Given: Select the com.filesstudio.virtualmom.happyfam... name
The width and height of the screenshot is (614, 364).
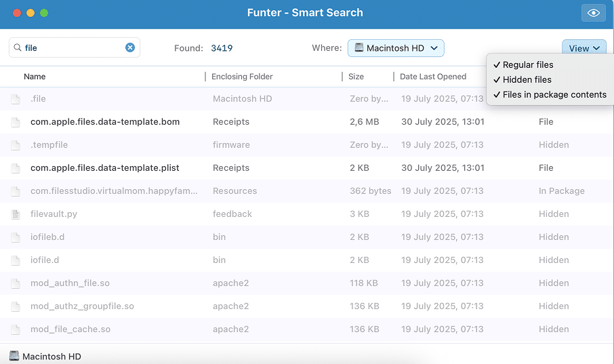Looking at the screenshot, I should (x=114, y=191).
